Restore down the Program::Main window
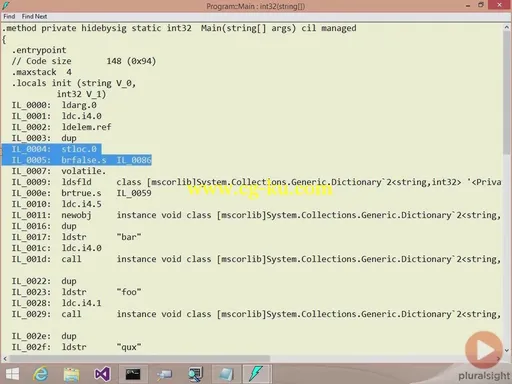 click(x=481, y=5)
